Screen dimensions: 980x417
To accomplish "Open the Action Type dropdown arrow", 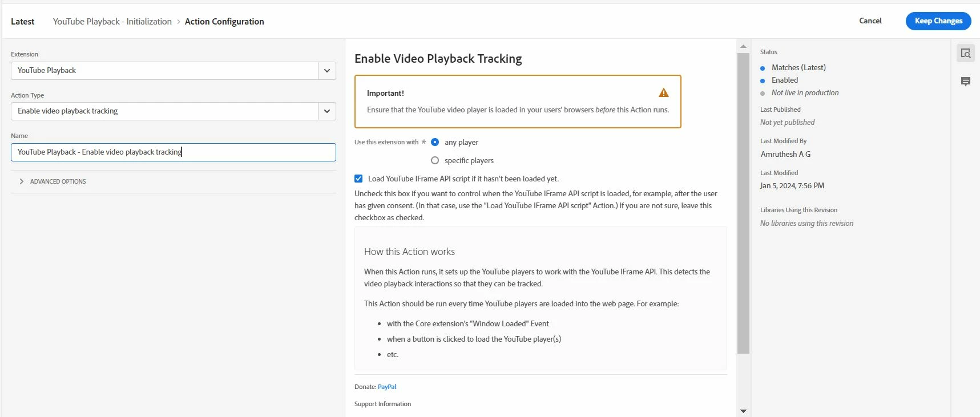I will coord(327,111).
